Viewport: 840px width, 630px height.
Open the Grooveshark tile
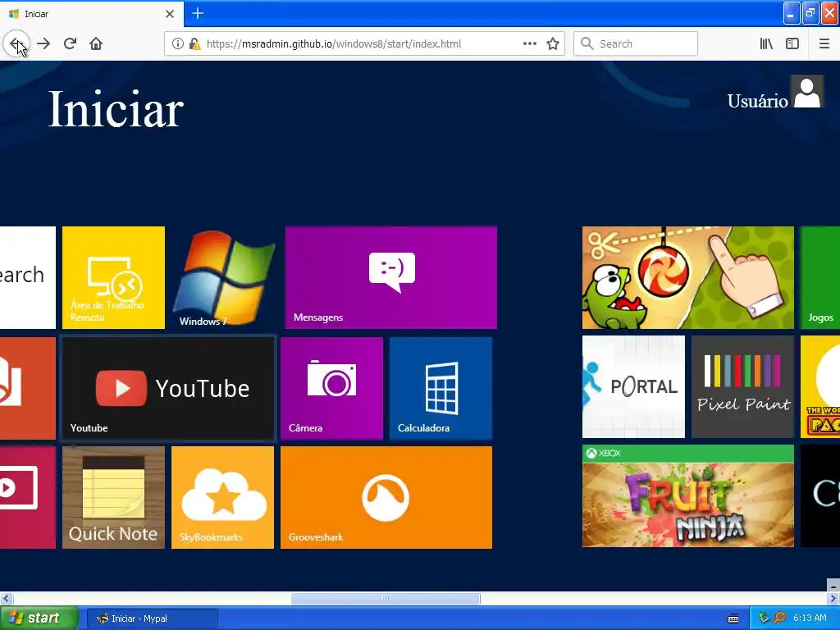[x=386, y=498]
